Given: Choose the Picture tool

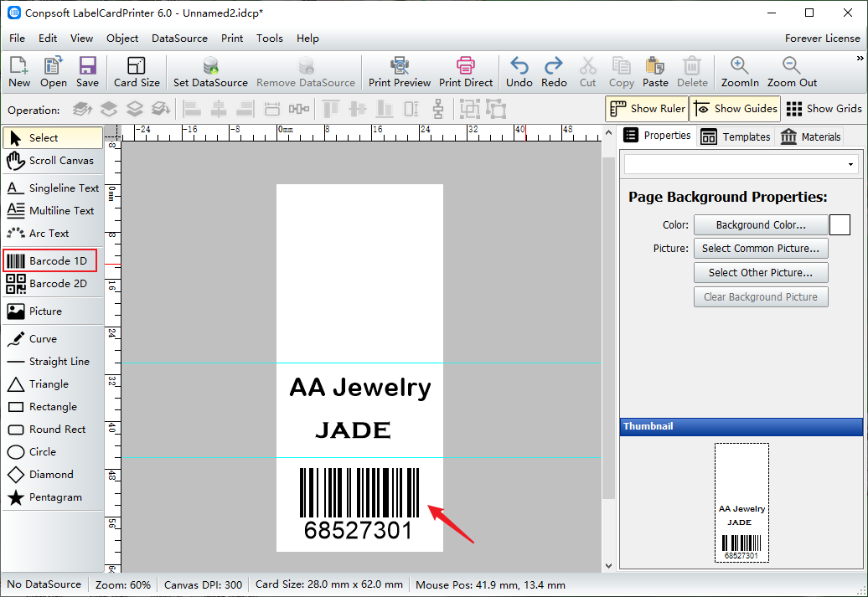Looking at the screenshot, I should tap(53, 311).
